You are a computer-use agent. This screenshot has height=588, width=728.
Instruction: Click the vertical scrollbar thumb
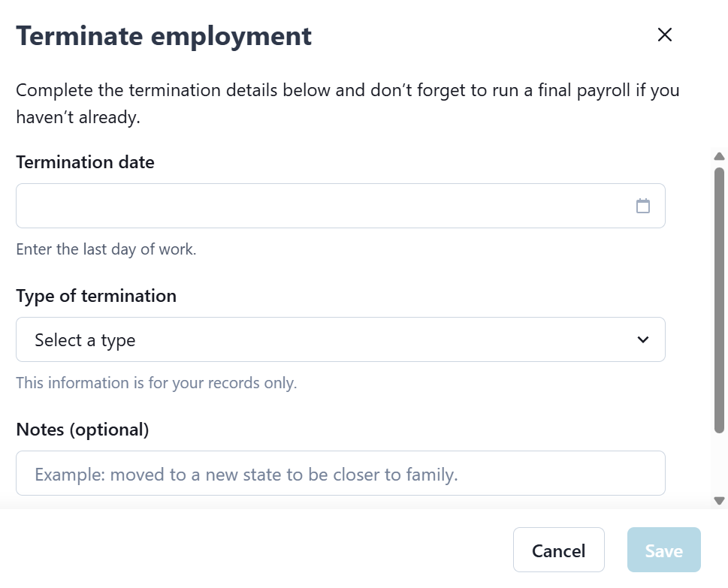(x=719, y=300)
